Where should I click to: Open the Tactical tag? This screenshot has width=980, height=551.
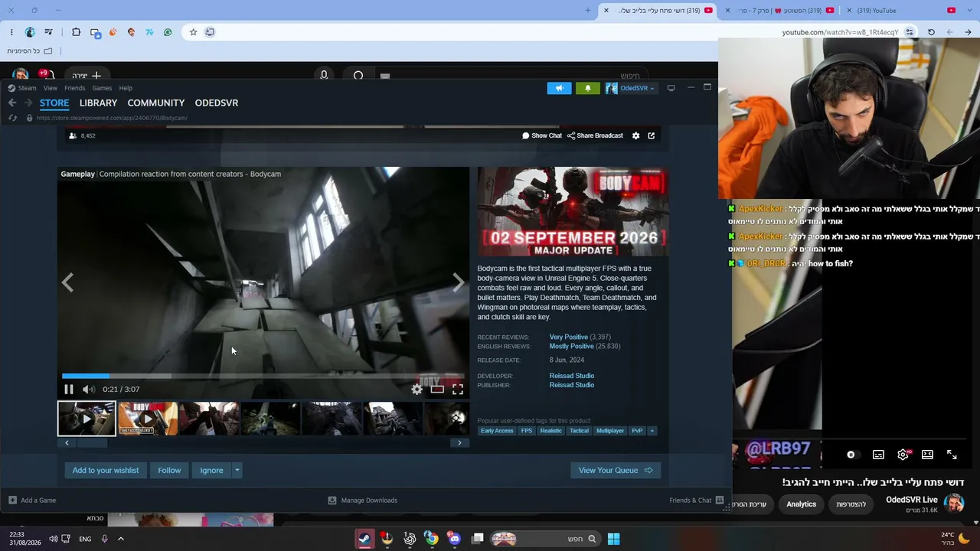580,431
